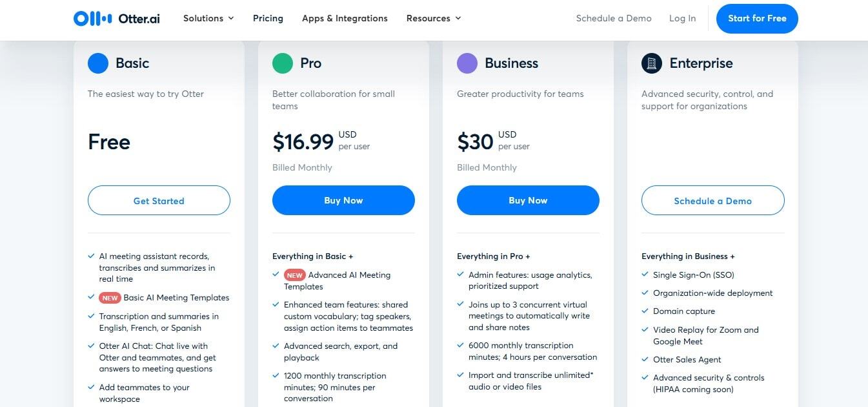
Task: Click the Log In link
Action: pos(682,18)
